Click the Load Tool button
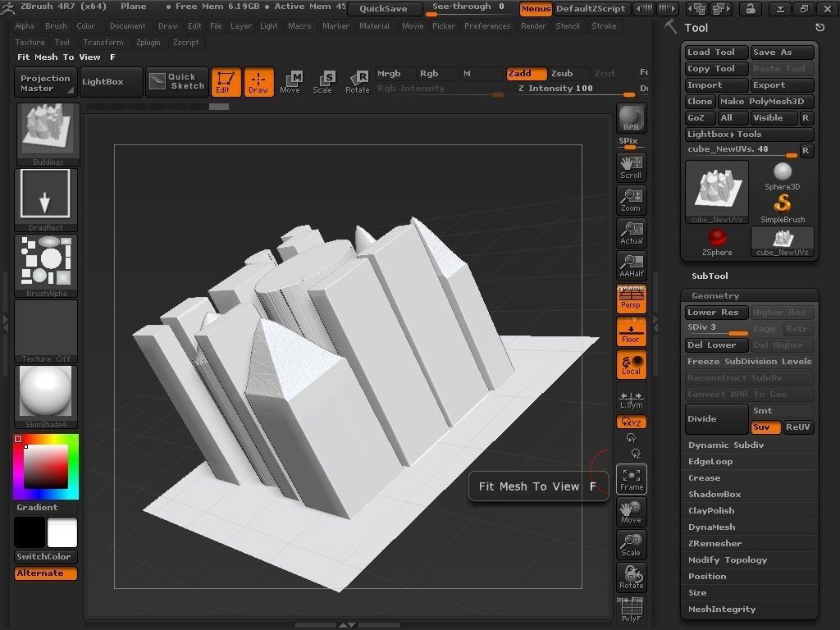The width and height of the screenshot is (840, 630). [x=716, y=52]
